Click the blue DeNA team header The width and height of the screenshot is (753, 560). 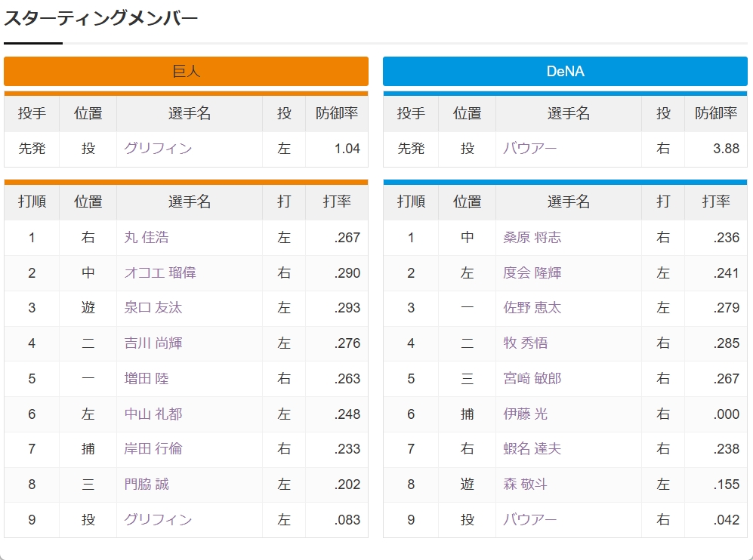pos(565,72)
